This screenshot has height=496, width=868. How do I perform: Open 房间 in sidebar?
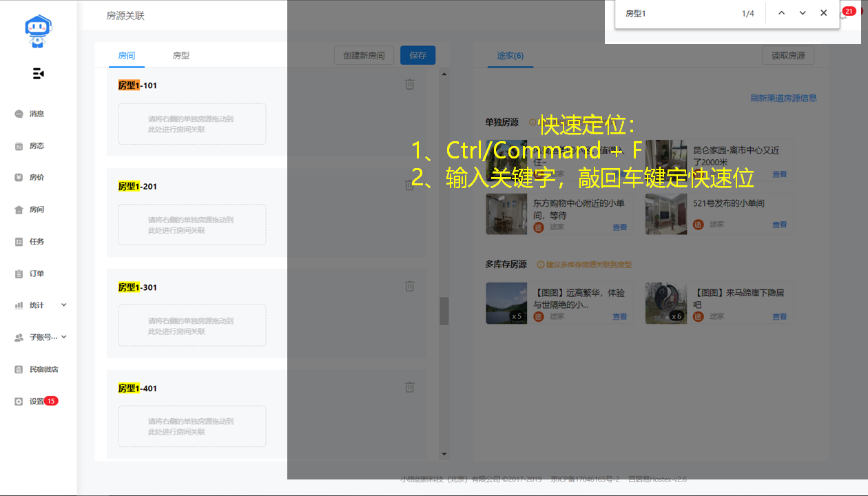point(37,209)
